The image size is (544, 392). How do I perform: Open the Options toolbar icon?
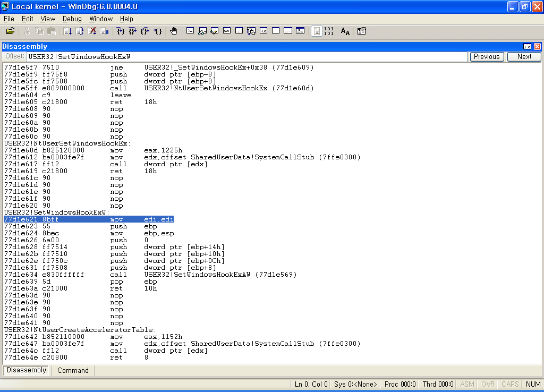[361, 31]
